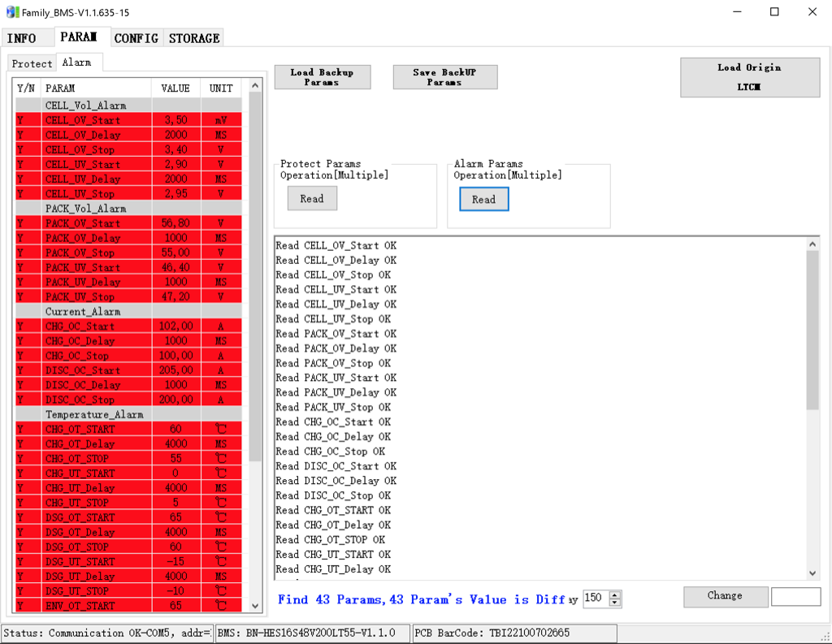
Task: Select the PACK_UV_Delay parameter
Action: pos(128,282)
